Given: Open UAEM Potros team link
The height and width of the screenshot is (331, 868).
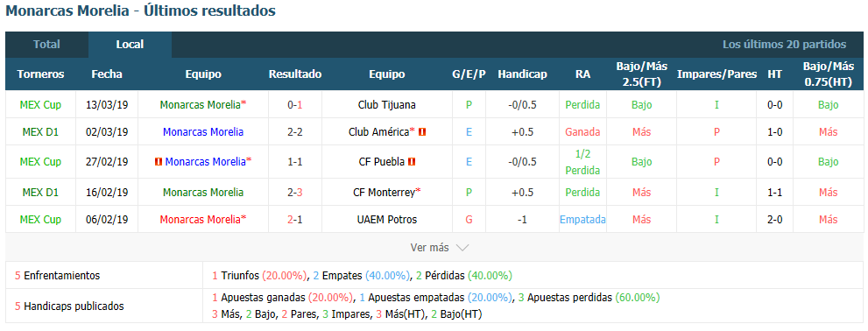Looking at the screenshot, I should point(387,220).
